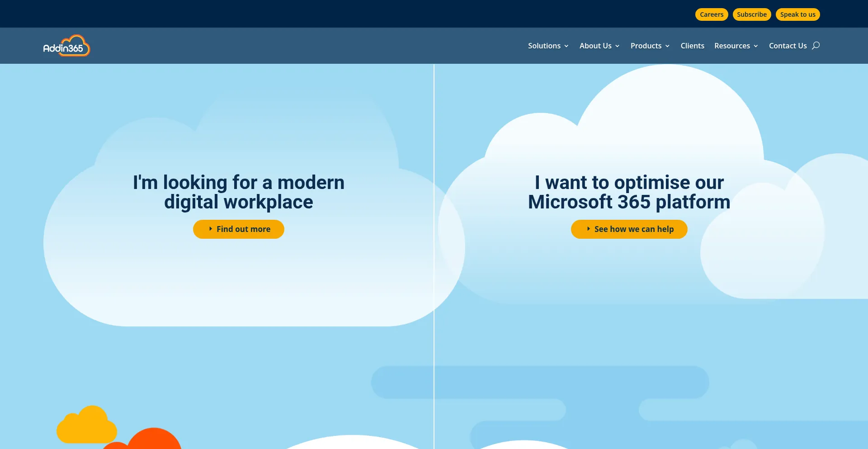Click the Careers button
The width and height of the screenshot is (868, 449).
[x=712, y=14]
